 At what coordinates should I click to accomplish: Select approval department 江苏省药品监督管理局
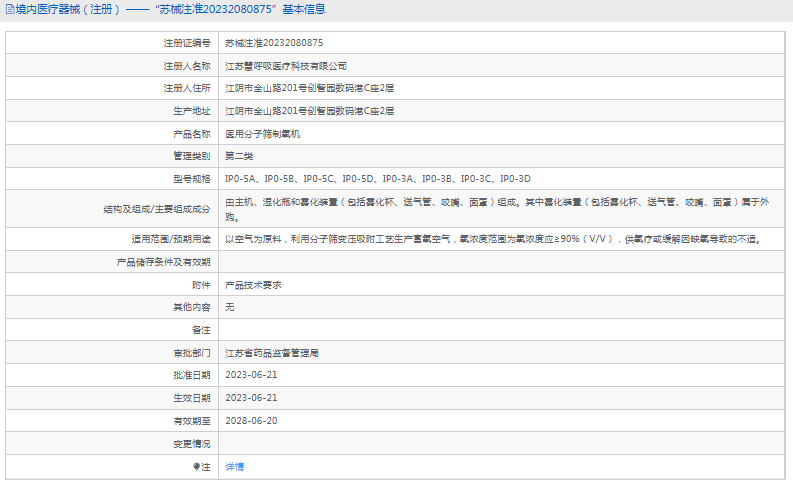pyautogui.click(x=272, y=353)
